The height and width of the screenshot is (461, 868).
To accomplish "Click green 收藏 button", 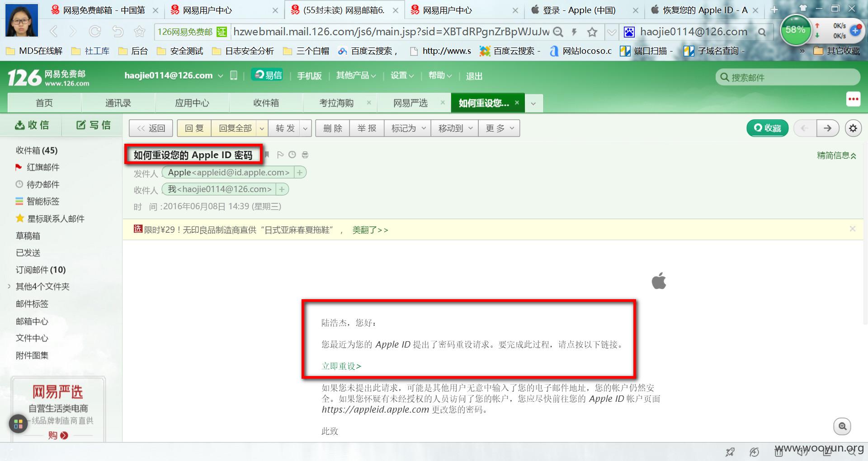I will [x=767, y=128].
